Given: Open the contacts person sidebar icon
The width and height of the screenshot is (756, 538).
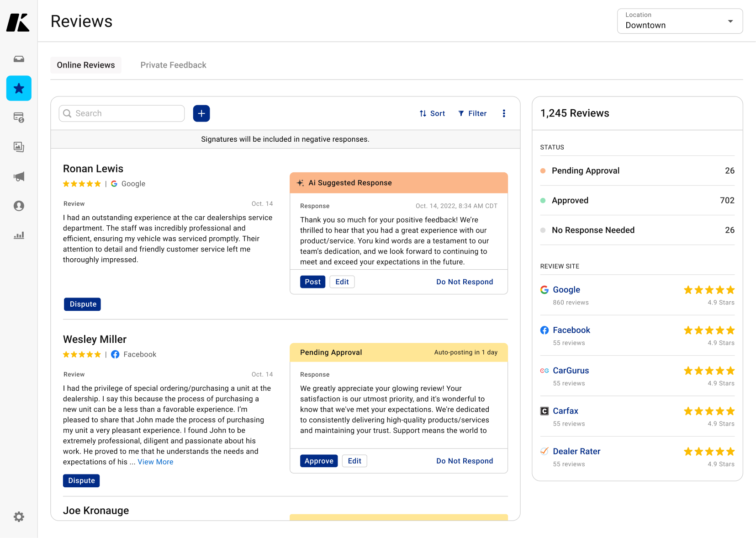Looking at the screenshot, I should [x=19, y=206].
